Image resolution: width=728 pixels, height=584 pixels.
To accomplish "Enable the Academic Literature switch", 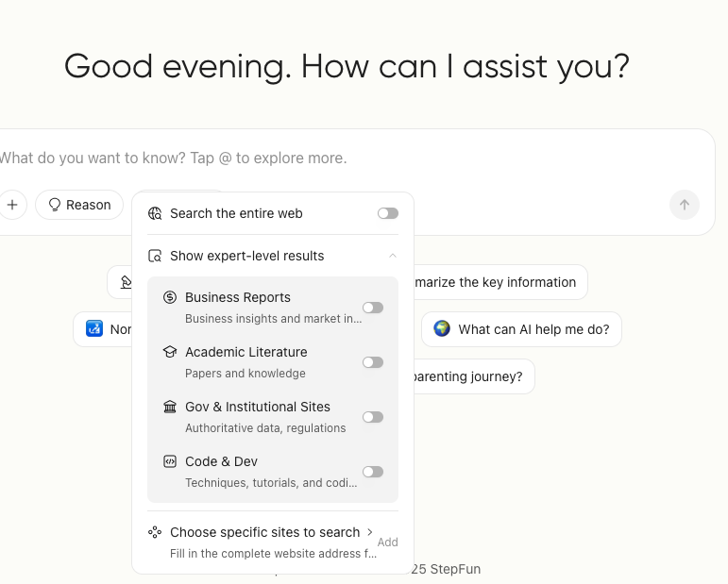I will coord(373,362).
